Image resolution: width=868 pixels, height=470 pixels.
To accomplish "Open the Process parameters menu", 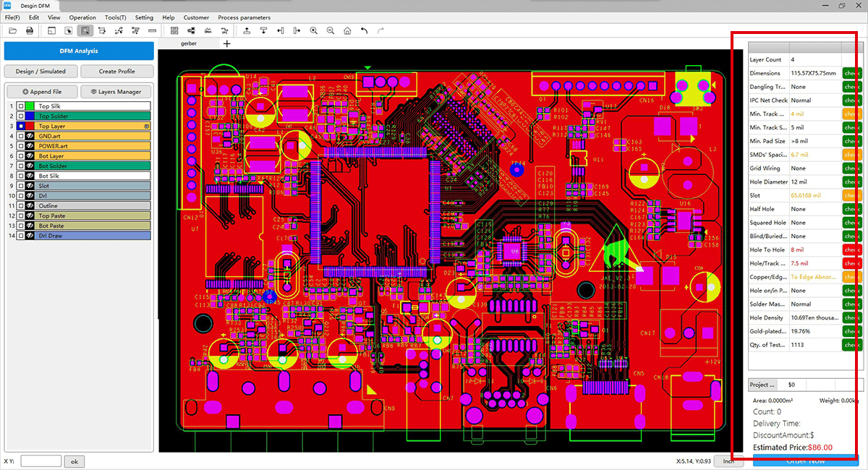I will 244,17.
